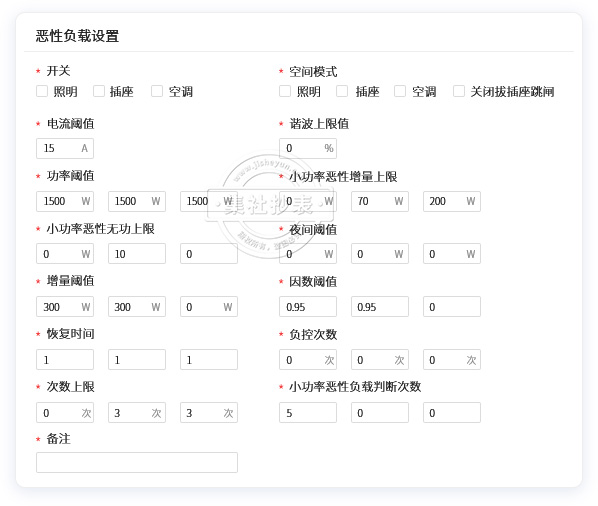Edit the first 增量阈值 field showing 300
This screenshot has width=598, height=506.
point(65,307)
